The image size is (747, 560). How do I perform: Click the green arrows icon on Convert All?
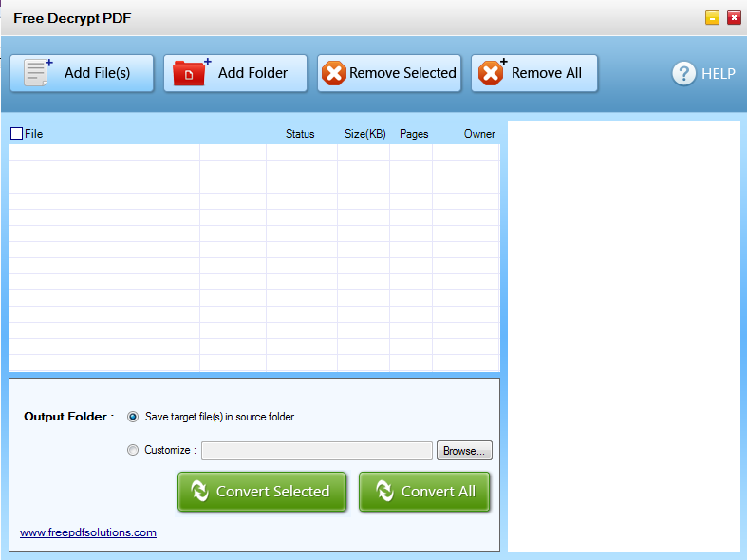point(384,491)
